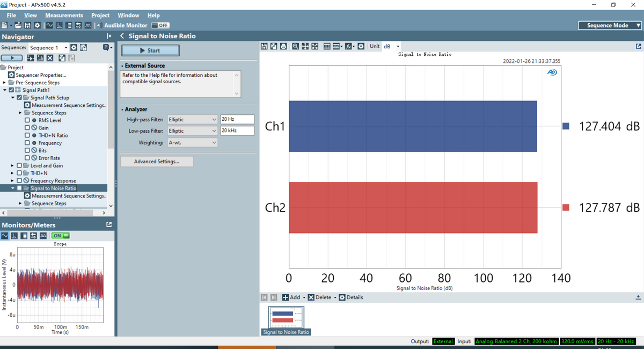
Task: Open the FFT monitor from top toolbar
Action: [x=59, y=25]
